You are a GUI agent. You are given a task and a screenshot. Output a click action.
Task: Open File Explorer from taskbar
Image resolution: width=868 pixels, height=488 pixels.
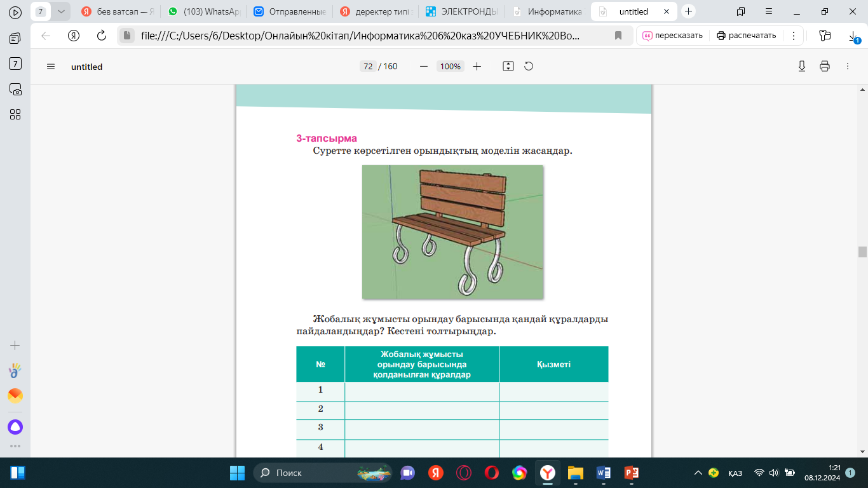(x=575, y=473)
